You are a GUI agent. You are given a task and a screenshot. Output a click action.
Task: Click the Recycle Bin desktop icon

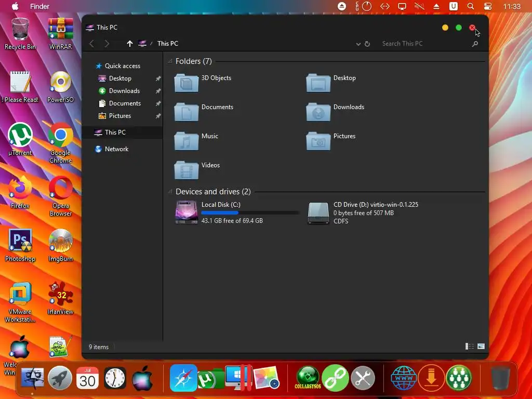[20, 34]
